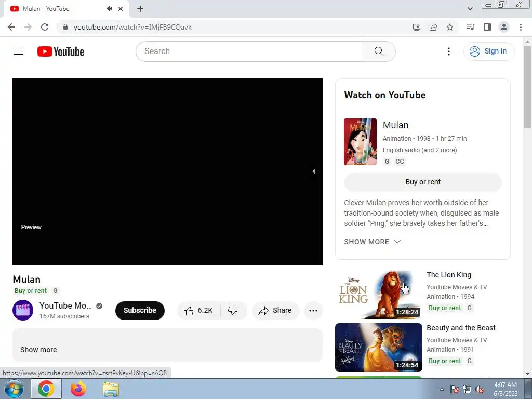Screen dimensions: 532x399
Task: Click Buy or rent under Mulan title
Action: (x=31, y=291)
